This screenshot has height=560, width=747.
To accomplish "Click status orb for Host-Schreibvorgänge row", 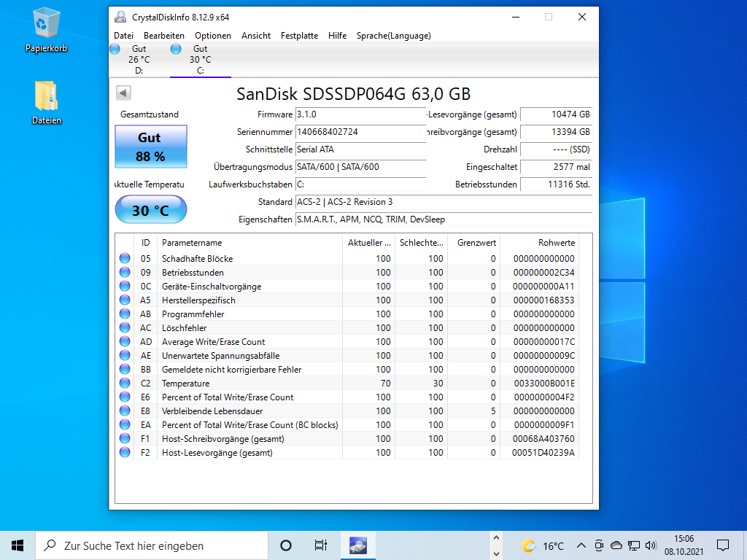I will [125, 438].
